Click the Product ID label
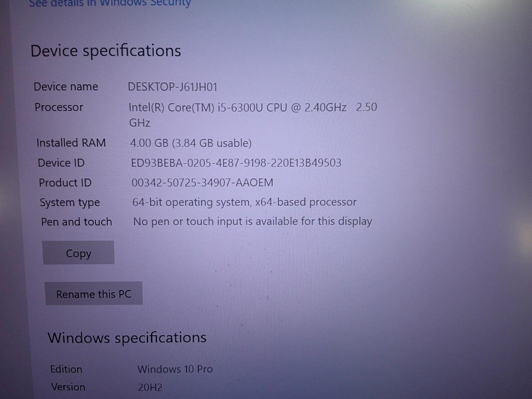This screenshot has width=532, height=399. (65, 182)
